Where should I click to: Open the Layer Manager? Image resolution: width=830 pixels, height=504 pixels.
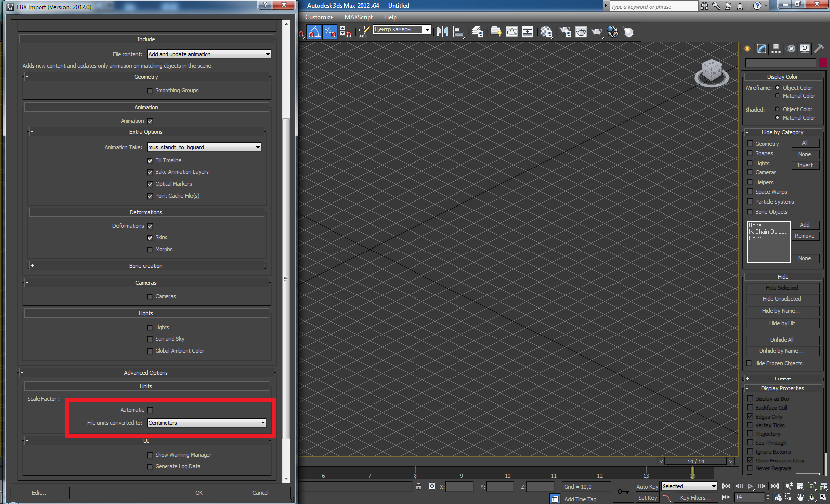[477, 32]
